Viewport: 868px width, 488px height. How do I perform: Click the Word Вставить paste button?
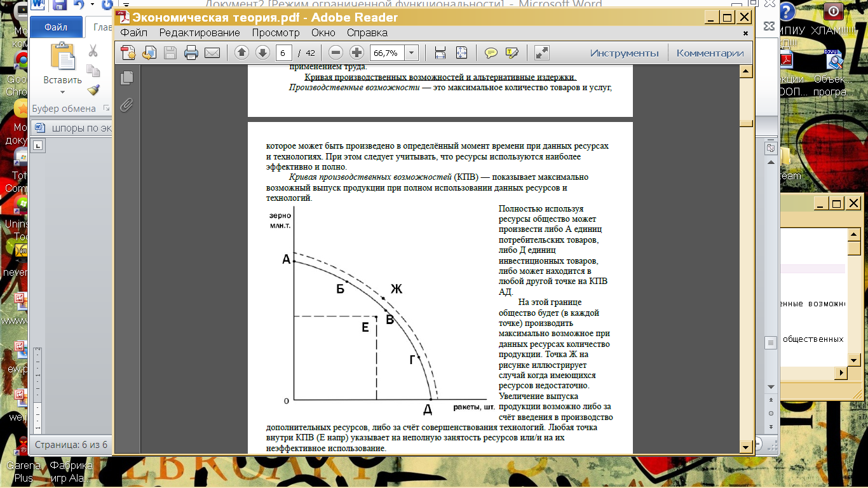click(62, 64)
